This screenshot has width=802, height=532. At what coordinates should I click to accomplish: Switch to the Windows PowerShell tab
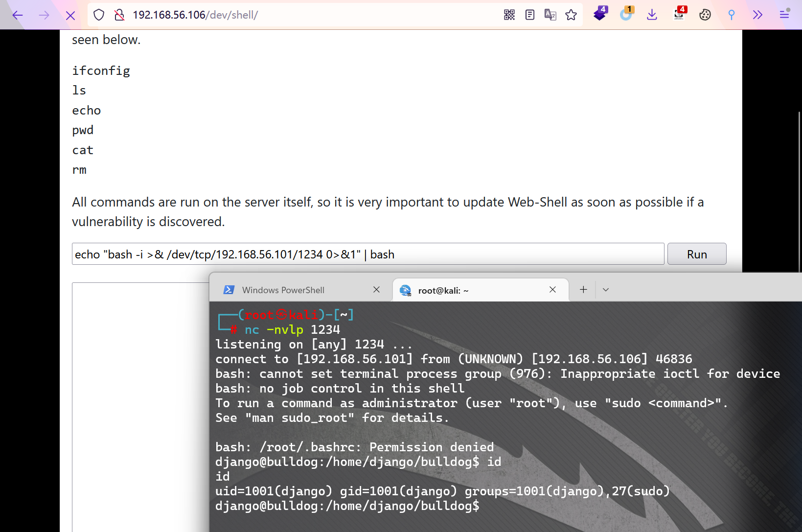(284, 290)
